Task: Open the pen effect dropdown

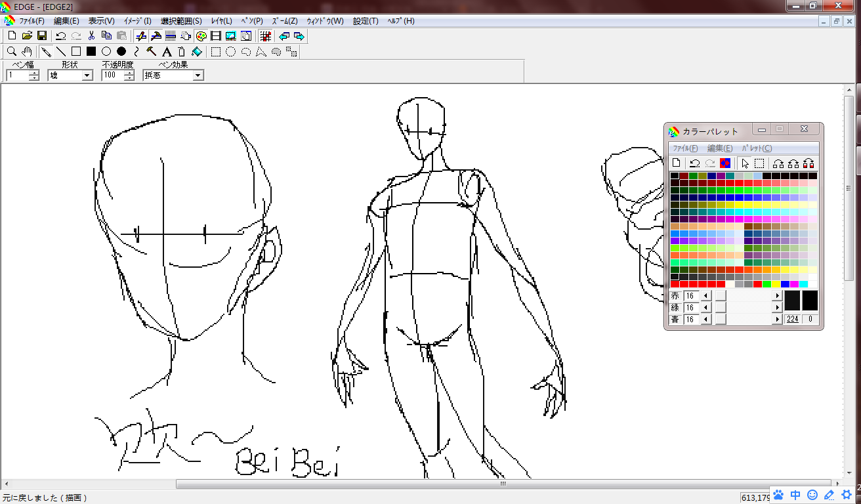Action: pos(198,75)
